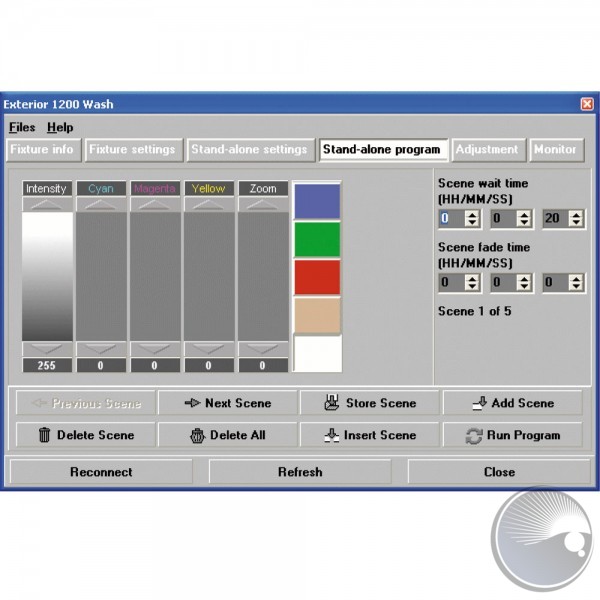
Task: Click the Add Scene button
Action: tap(512, 403)
